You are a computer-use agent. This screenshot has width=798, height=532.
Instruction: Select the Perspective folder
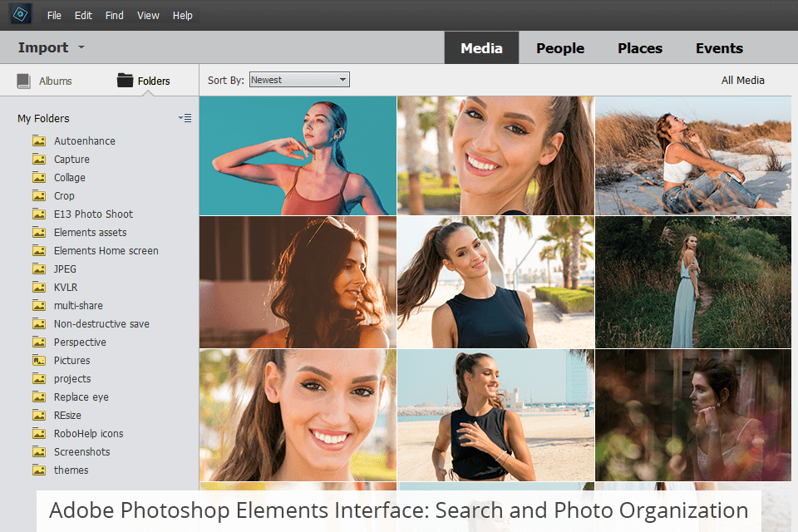pos(80,342)
